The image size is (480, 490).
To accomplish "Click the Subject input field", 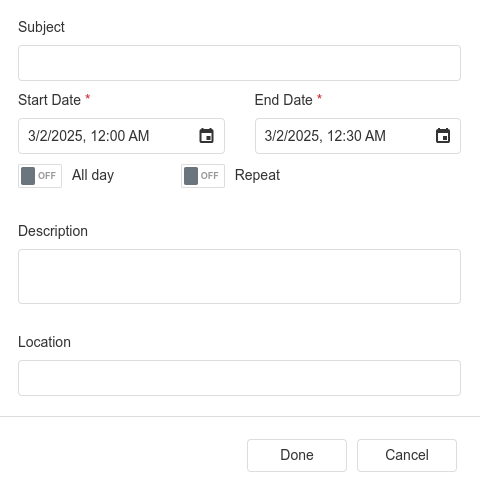I will click(x=239, y=63).
